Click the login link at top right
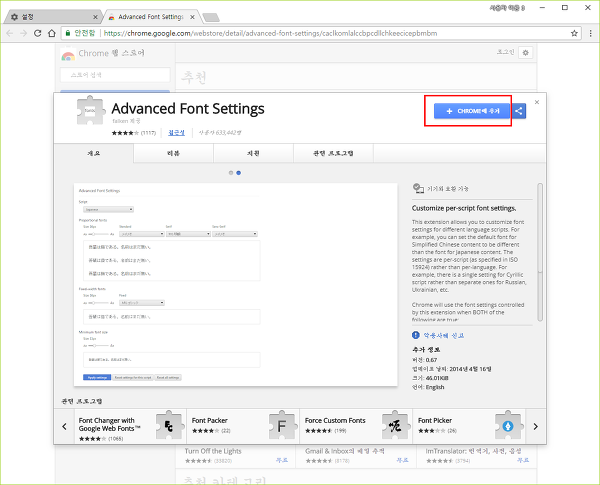 (x=505, y=52)
